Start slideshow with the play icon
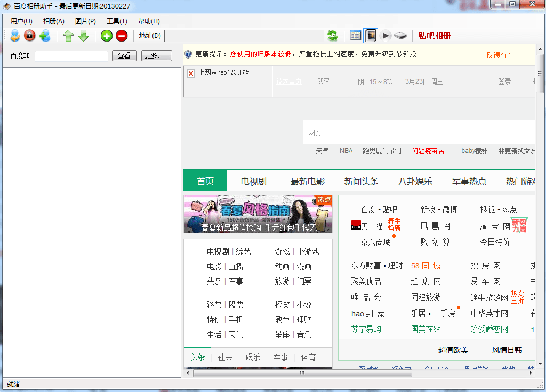The image size is (546, 392). click(386, 36)
